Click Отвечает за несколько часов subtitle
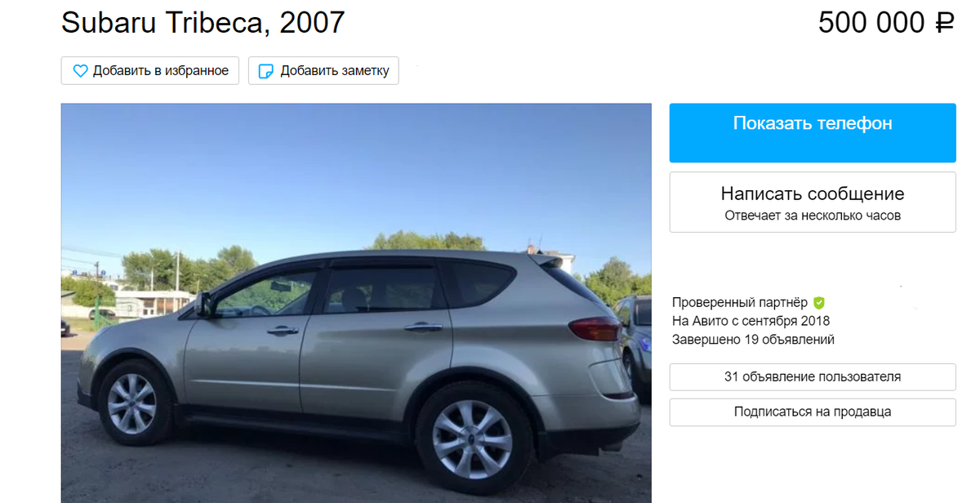The width and height of the screenshot is (980, 503). tap(813, 216)
